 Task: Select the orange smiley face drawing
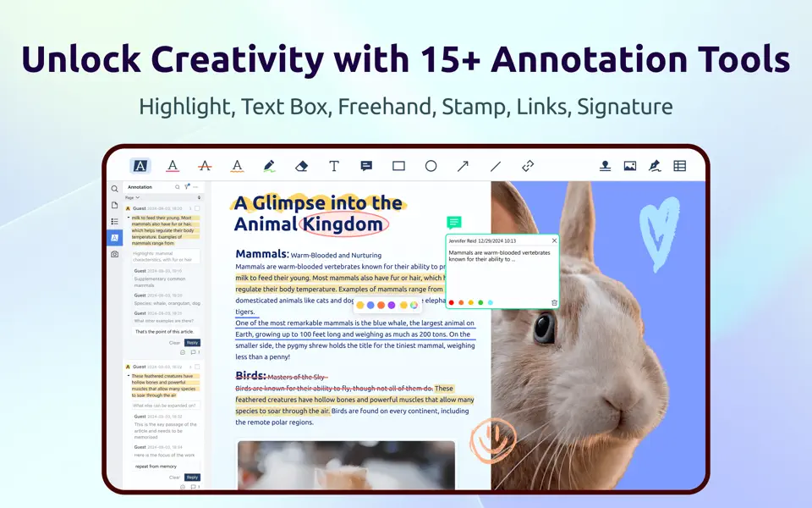[492, 440]
